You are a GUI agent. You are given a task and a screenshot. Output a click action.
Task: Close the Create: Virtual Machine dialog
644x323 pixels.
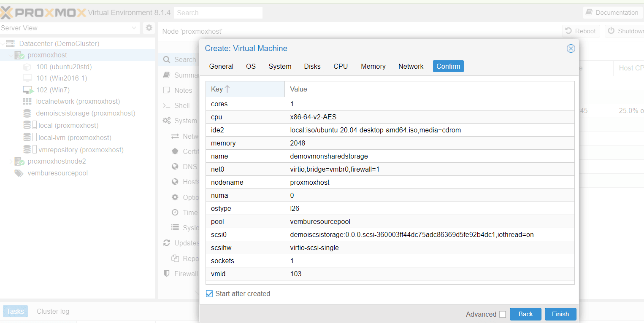click(571, 48)
